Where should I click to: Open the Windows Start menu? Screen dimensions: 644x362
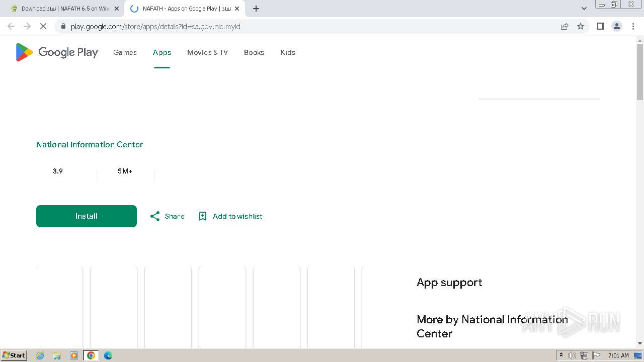[14, 355]
